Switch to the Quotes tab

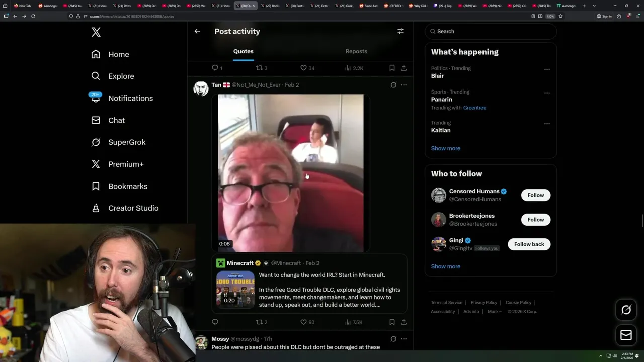pyautogui.click(x=243, y=51)
